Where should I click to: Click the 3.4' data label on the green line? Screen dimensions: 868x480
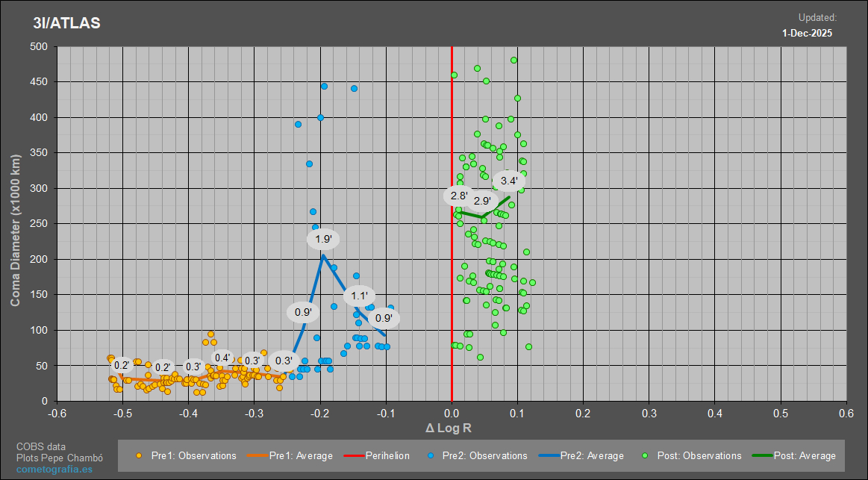(x=509, y=181)
